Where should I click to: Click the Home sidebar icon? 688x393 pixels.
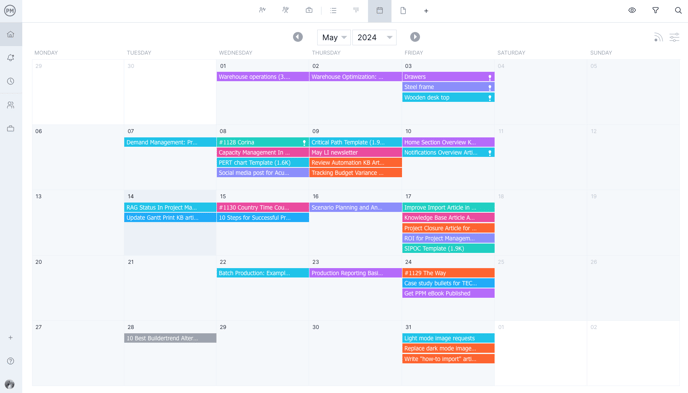pos(11,34)
